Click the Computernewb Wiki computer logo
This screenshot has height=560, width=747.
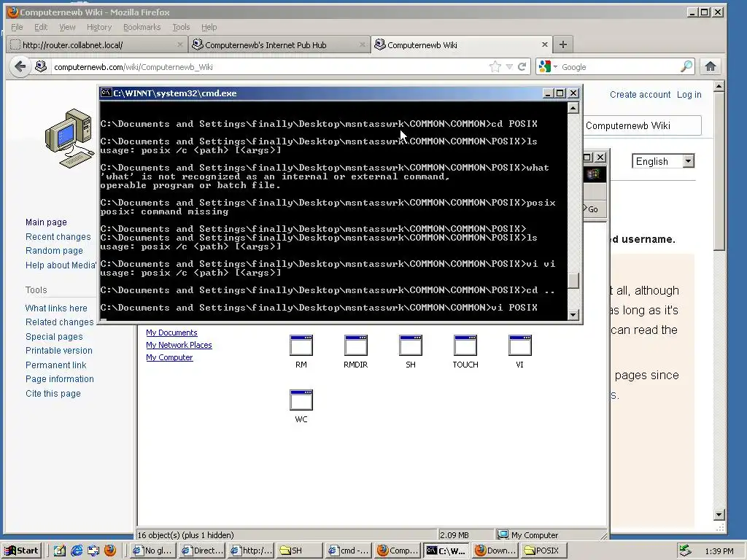click(x=69, y=138)
